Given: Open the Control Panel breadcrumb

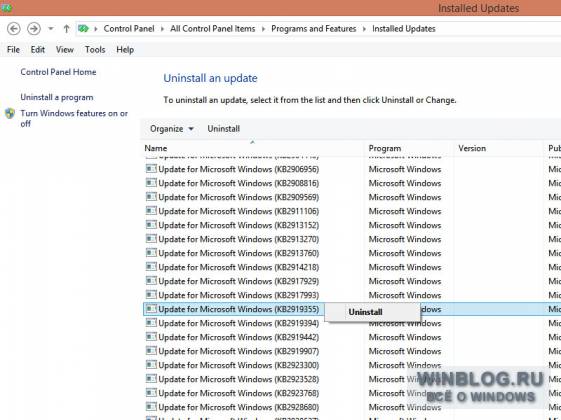Looking at the screenshot, I should [x=129, y=29].
